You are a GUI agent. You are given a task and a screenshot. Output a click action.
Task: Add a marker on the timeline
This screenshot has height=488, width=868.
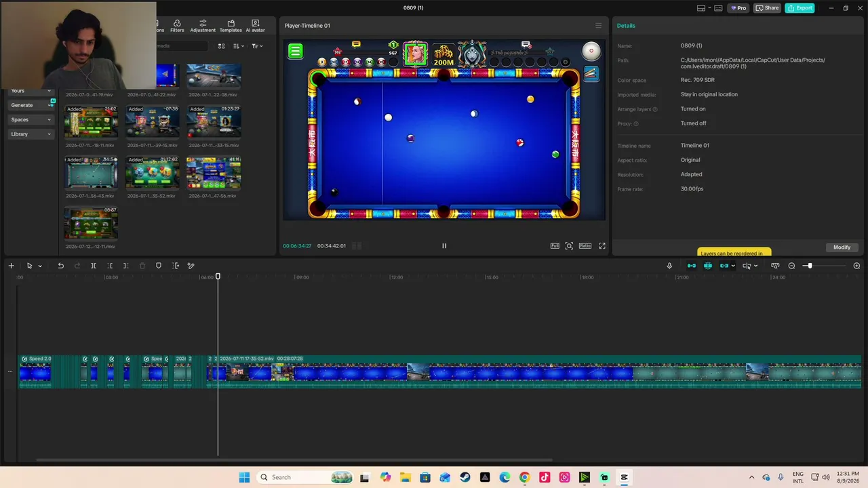[159, 266]
